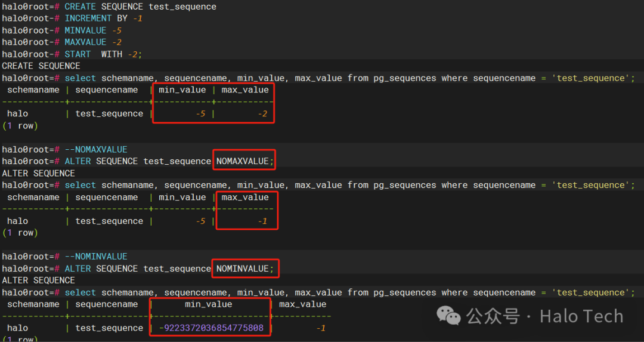Click 'CREATE SEQUENCE test_sequence' command at top
This screenshot has width=644, height=342.
click(141, 7)
